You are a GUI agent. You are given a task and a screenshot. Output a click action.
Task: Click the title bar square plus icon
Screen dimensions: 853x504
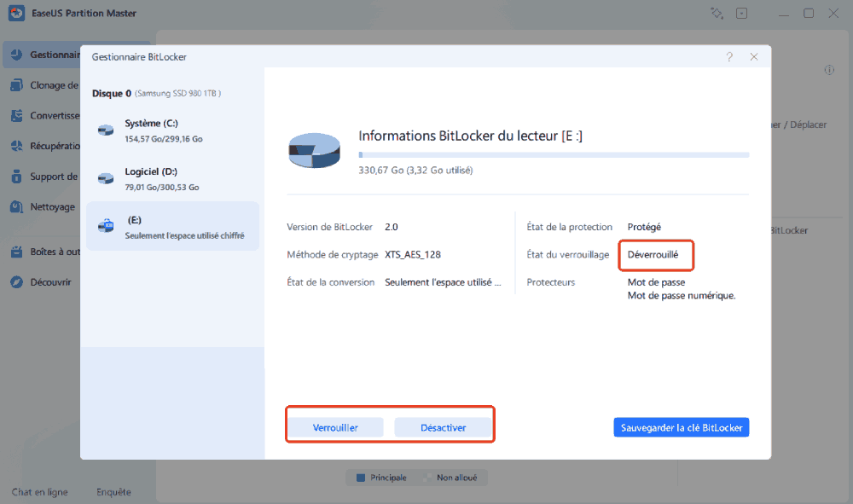pyautogui.click(x=741, y=13)
